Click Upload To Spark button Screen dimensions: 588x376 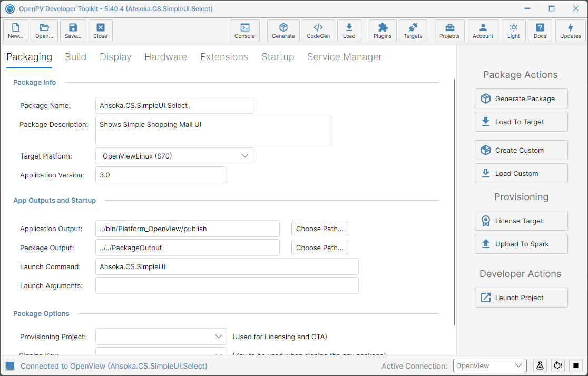point(521,244)
